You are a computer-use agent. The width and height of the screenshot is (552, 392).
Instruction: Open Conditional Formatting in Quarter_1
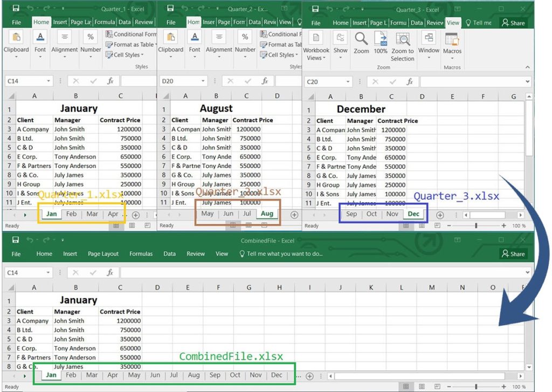tap(132, 33)
